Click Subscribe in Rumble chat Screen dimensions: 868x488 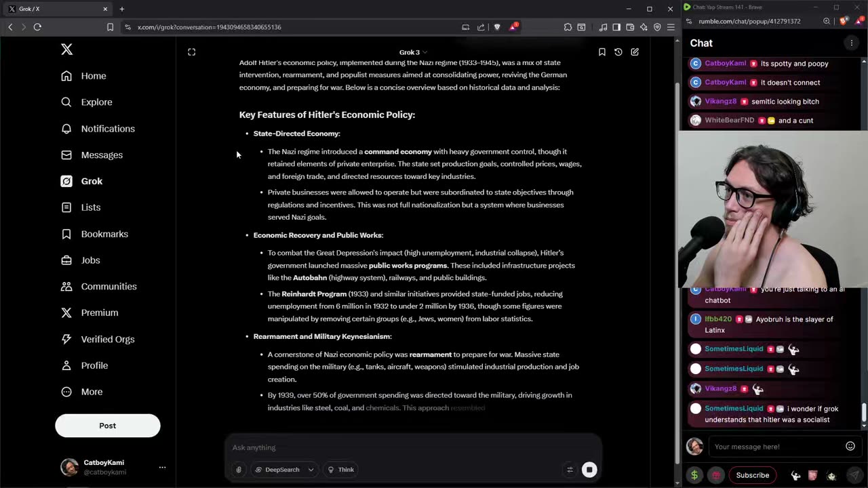(753, 475)
